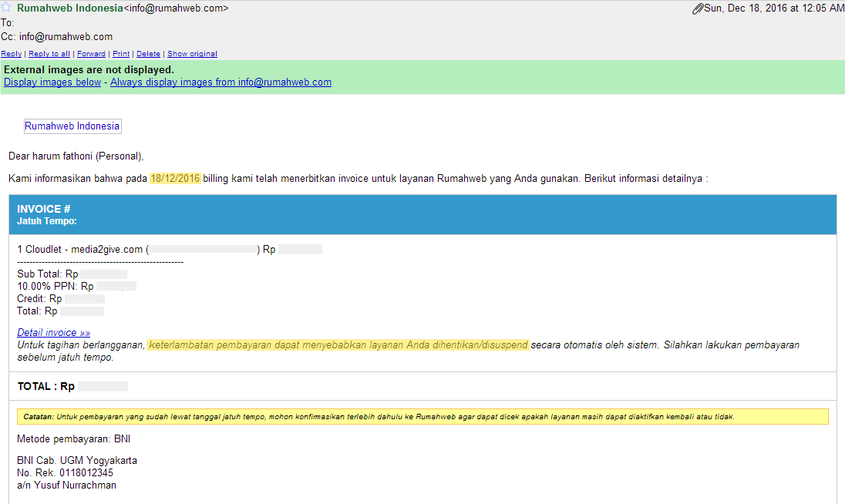845x504 pixels.
Task: Print the email message
Action: pos(121,54)
